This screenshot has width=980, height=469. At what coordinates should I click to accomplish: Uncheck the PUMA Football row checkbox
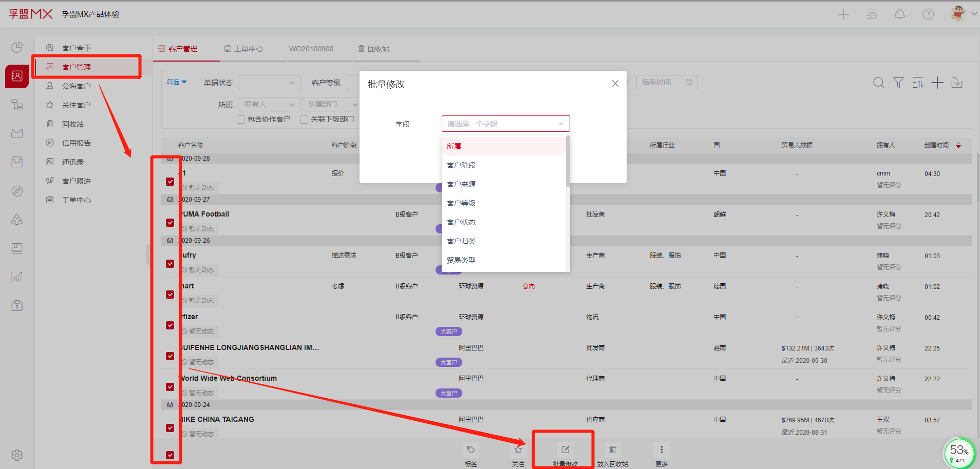point(170,223)
